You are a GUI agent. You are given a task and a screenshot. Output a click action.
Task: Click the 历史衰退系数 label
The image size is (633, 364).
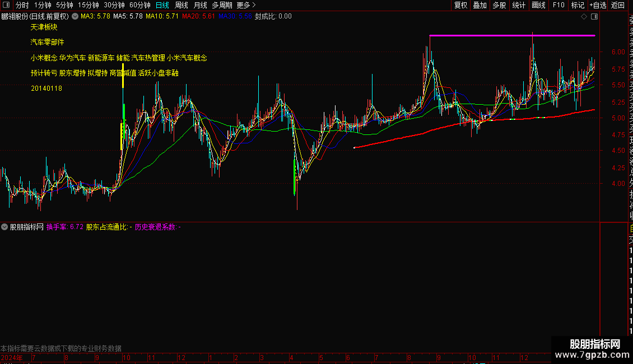(x=157, y=227)
